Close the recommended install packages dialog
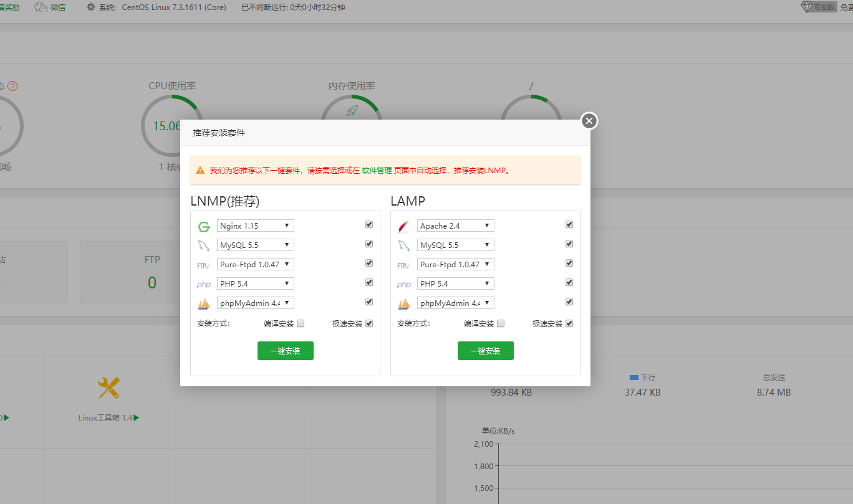This screenshot has height=504, width=853. [589, 121]
